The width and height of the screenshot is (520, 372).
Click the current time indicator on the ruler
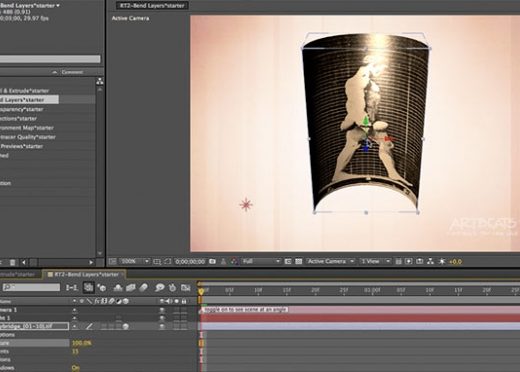[201, 291]
